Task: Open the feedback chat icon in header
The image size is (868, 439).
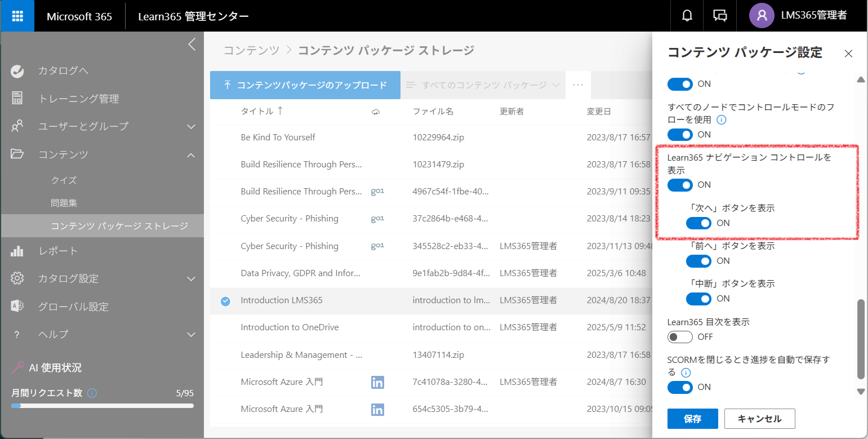Action: click(x=720, y=16)
